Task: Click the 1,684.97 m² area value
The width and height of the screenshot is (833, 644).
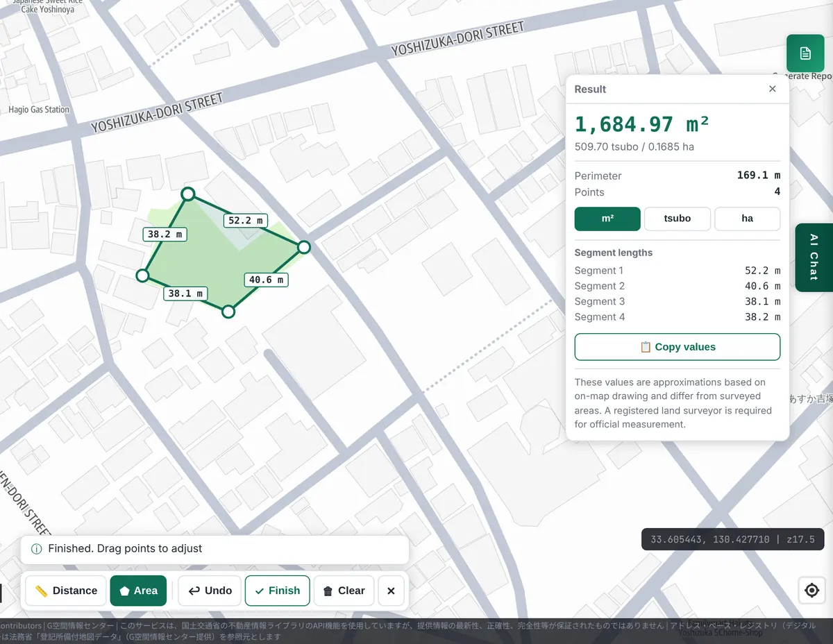Action: pos(642,125)
